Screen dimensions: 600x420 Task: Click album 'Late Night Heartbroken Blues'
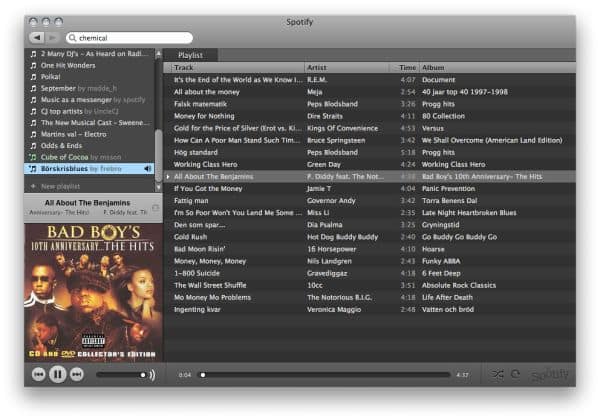click(x=469, y=213)
